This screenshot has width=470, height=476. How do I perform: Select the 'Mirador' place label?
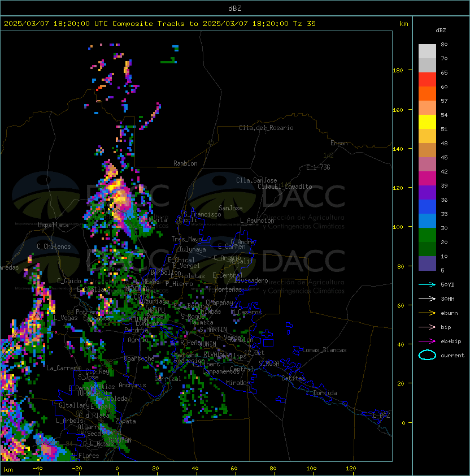tap(238, 383)
